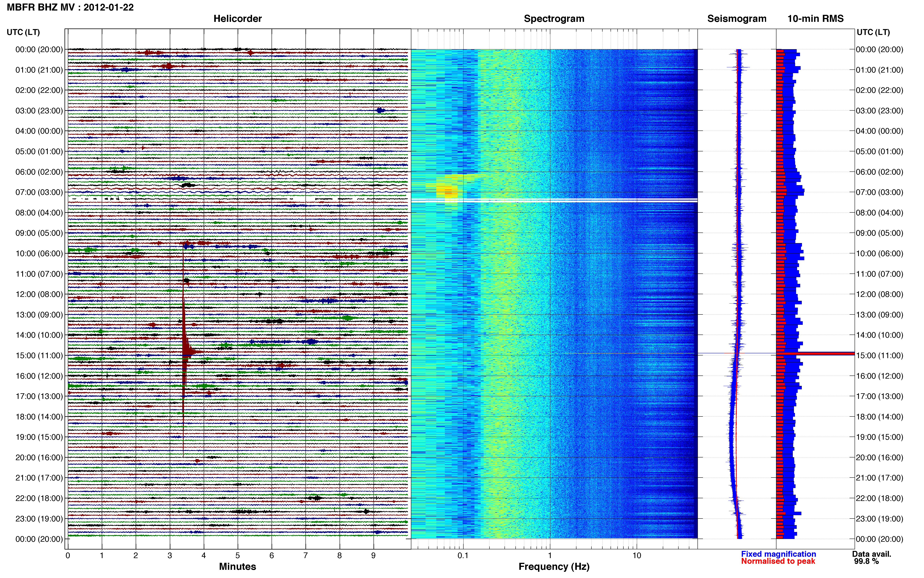Click left time label 18:00 (14:00)
Screen dimensions: 924x578
[x=39, y=417]
